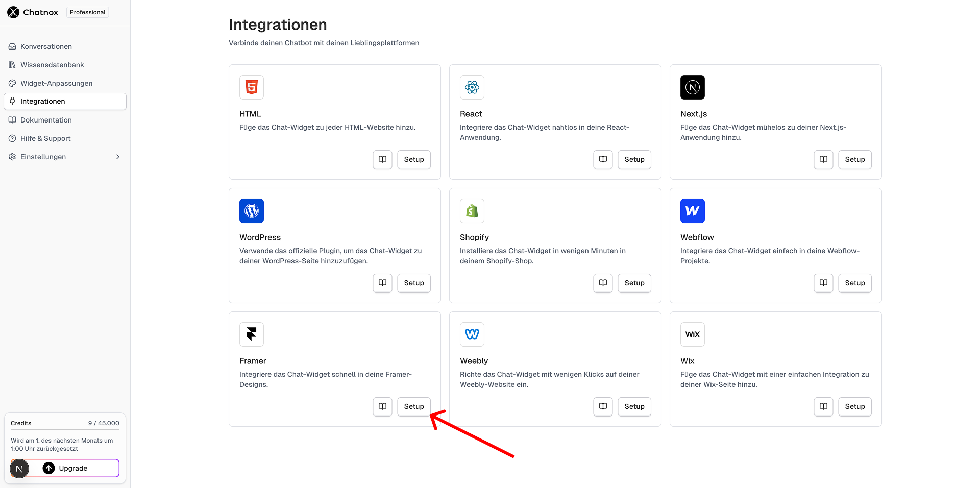
Task: Click the Framer logo icon
Action: [x=252, y=334]
